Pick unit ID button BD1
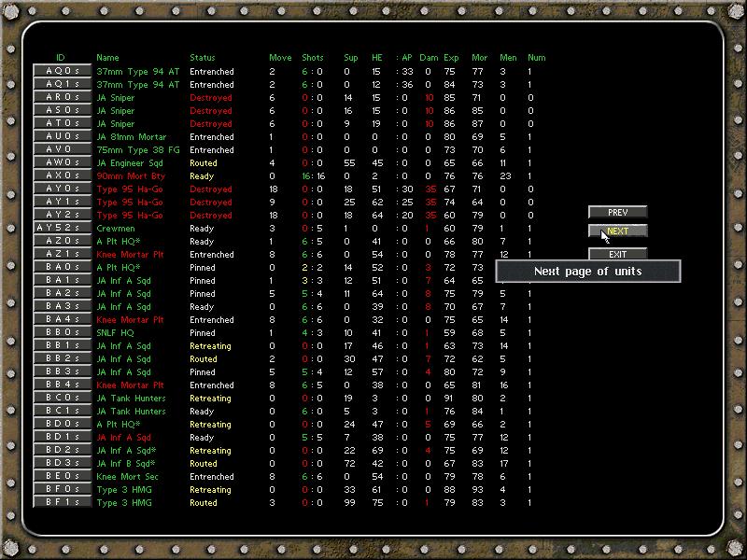The image size is (747, 560). [x=63, y=437]
